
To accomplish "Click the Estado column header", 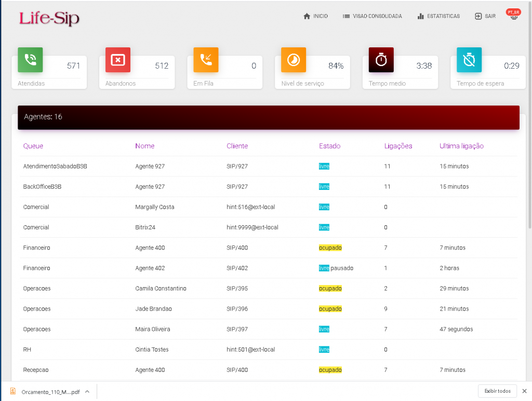I will (x=329, y=146).
